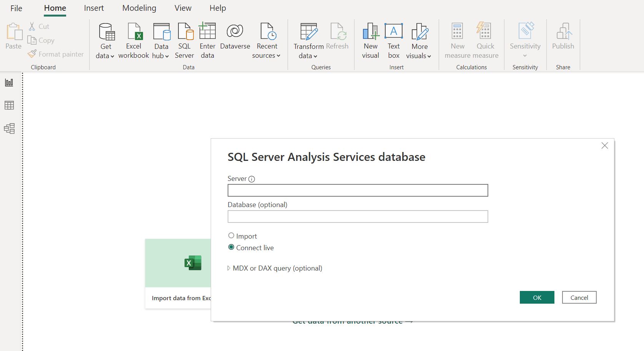Open the Help tab
The width and height of the screenshot is (644, 351).
(x=218, y=8)
